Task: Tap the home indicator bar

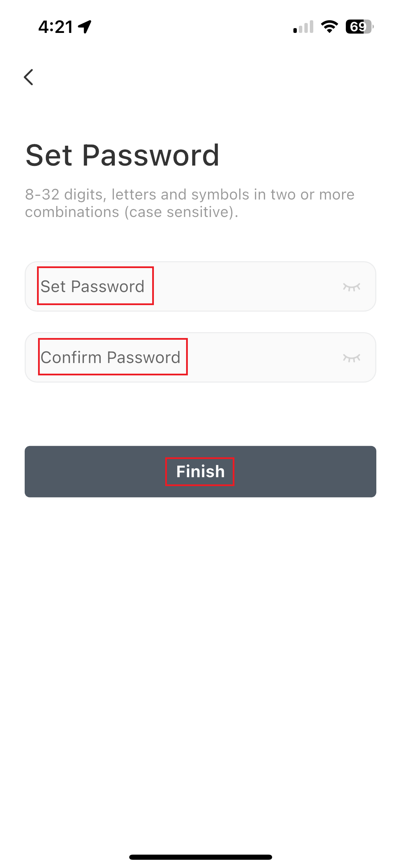Action: coord(200,857)
